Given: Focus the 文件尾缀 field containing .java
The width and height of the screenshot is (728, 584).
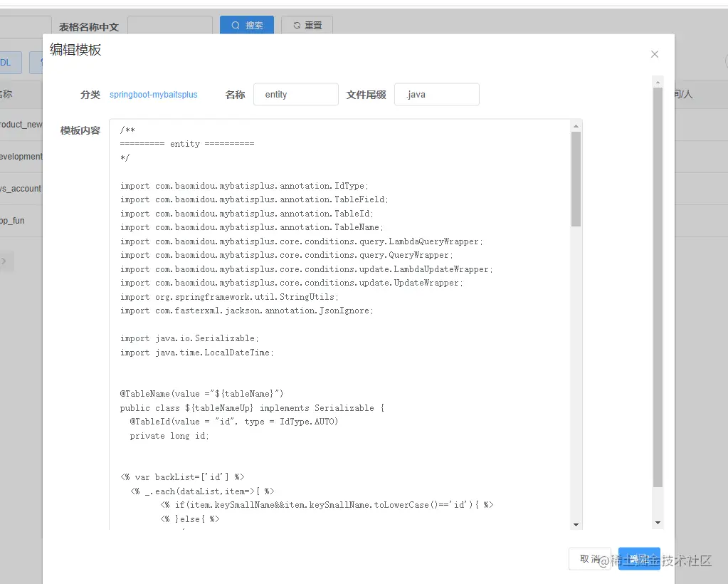Looking at the screenshot, I should click(x=437, y=94).
